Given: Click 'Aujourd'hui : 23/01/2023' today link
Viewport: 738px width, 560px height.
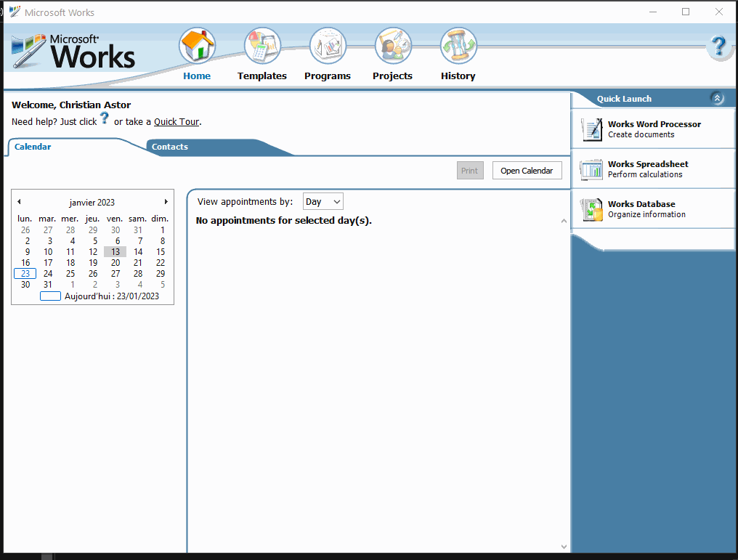Looking at the screenshot, I should tap(112, 296).
